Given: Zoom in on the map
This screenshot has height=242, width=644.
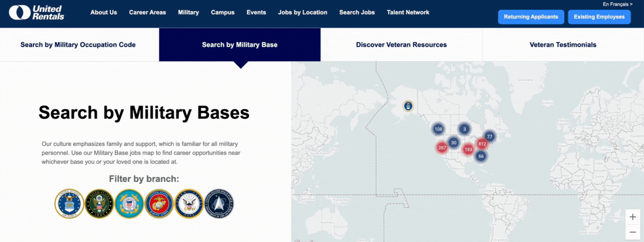Looking at the screenshot, I should click(x=633, y=217).
